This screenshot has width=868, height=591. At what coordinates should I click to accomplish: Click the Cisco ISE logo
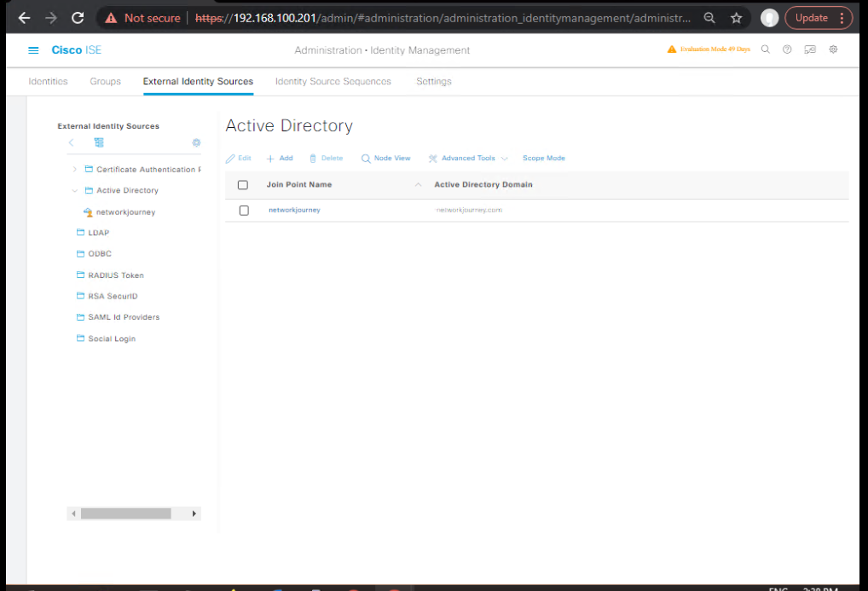click(77, 49)
